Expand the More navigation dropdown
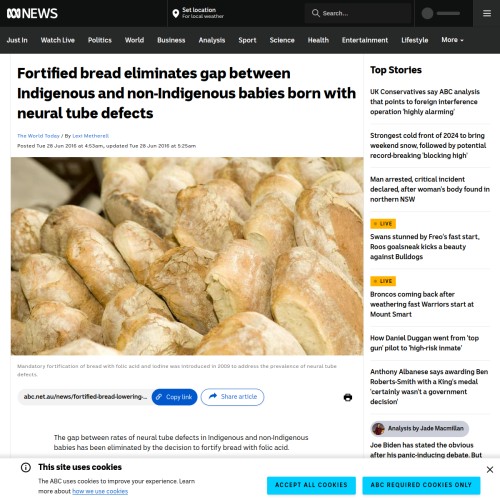The height and width of the screenshot is (500, 500). (x=452, y=40)
